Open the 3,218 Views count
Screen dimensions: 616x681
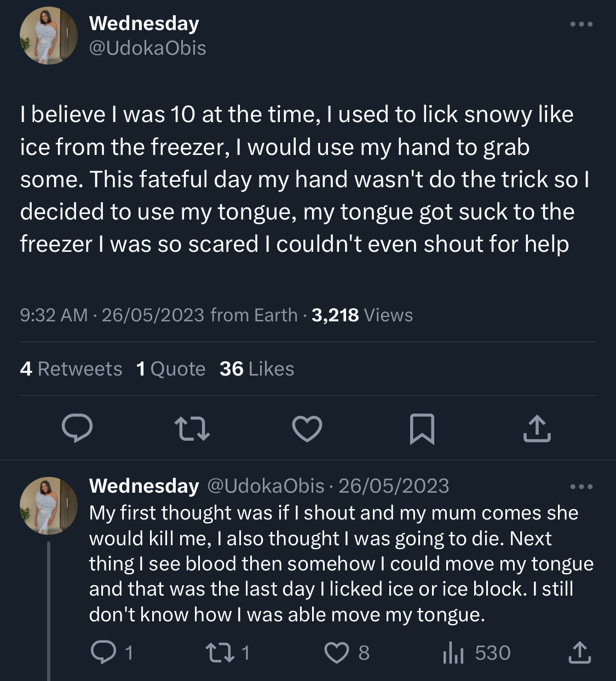(x=362, y=315)
